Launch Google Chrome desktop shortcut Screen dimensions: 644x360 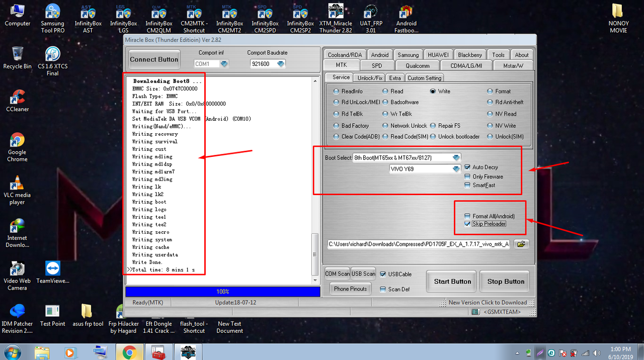[17, 147]
